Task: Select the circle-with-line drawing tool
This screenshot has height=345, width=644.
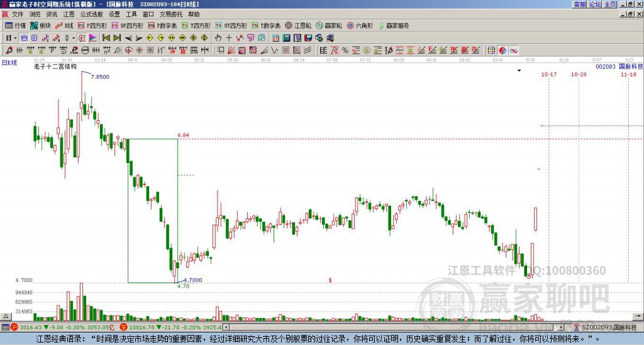Action: point(85,50)
